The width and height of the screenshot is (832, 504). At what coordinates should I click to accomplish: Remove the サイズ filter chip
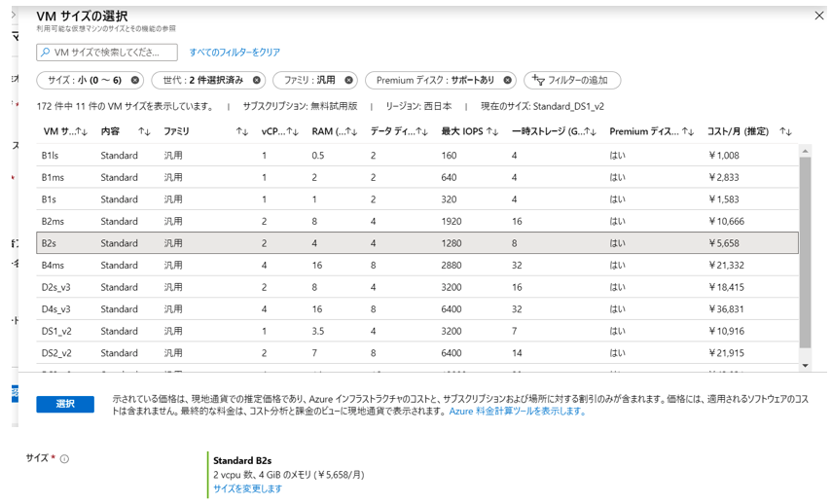pyautogui.click(x=135, y=80)
